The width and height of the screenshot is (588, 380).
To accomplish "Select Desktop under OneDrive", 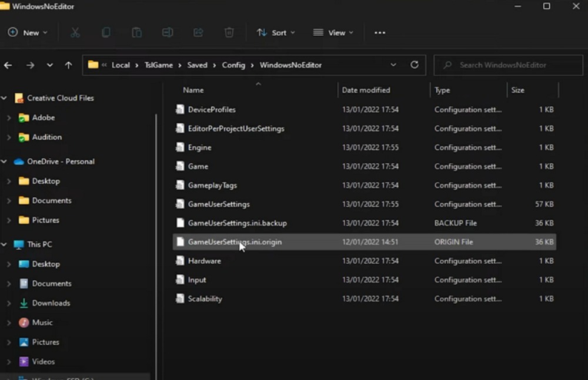I will (x=39, y=181).
